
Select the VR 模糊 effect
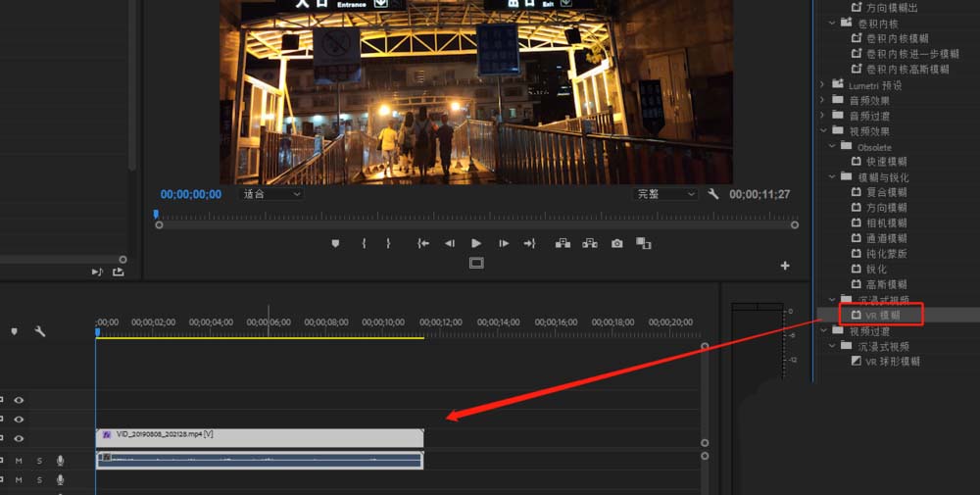tap(882, 316)
